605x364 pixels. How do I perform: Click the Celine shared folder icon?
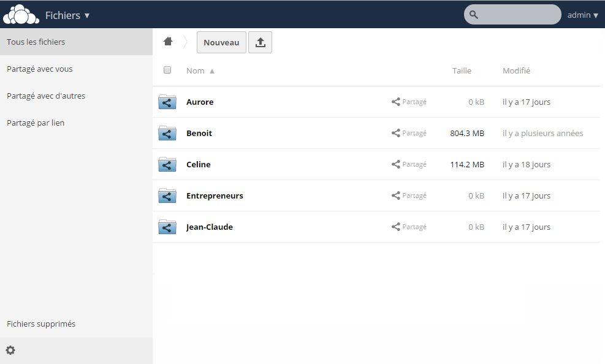click(167, 164)
